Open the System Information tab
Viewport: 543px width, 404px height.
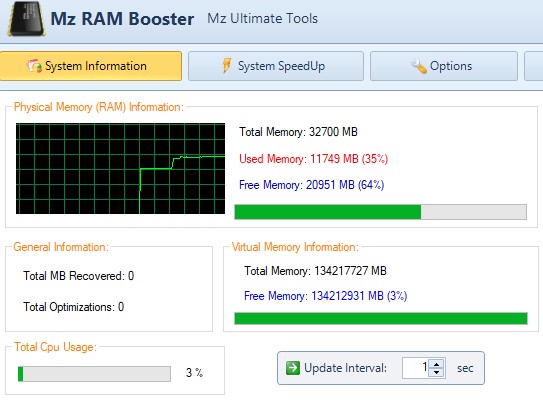(90, 66)
